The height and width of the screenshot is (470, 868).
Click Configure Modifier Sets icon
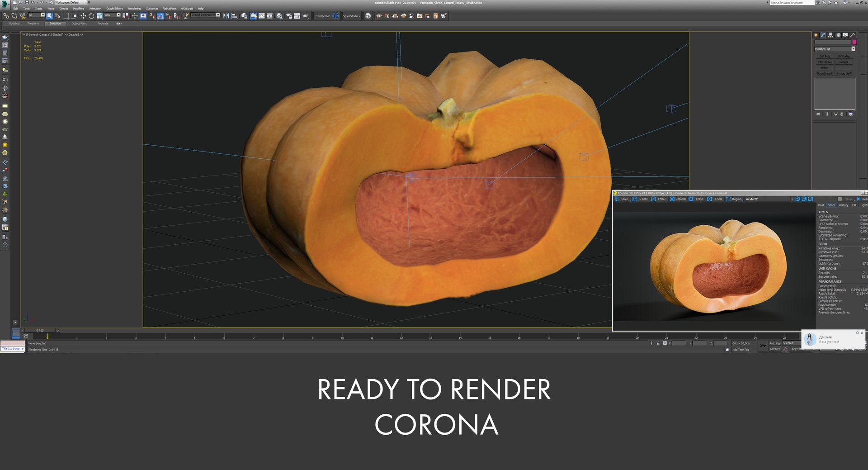click(850, 114)
